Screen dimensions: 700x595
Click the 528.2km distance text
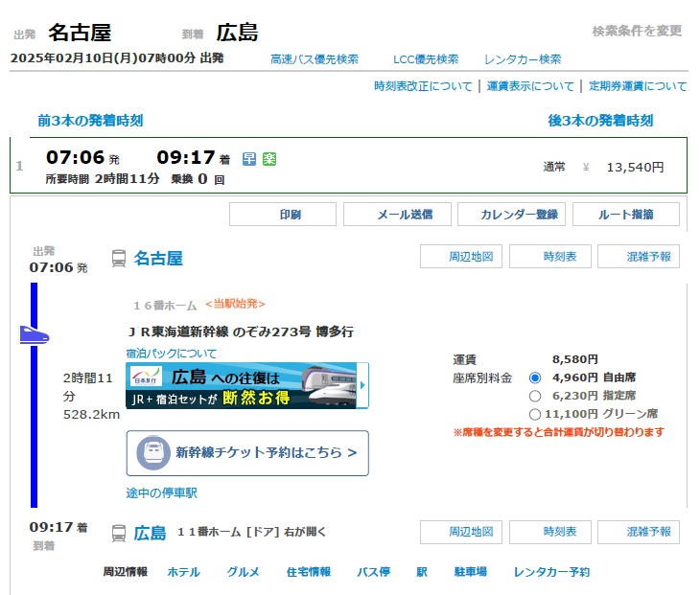coord(91,414)
